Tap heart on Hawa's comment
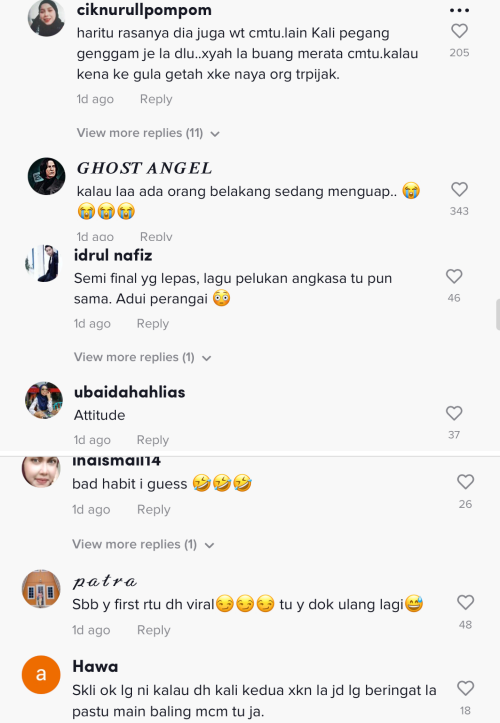Viewport: 500px width, 723px height. pyautogui.click(x=465, y=688)
